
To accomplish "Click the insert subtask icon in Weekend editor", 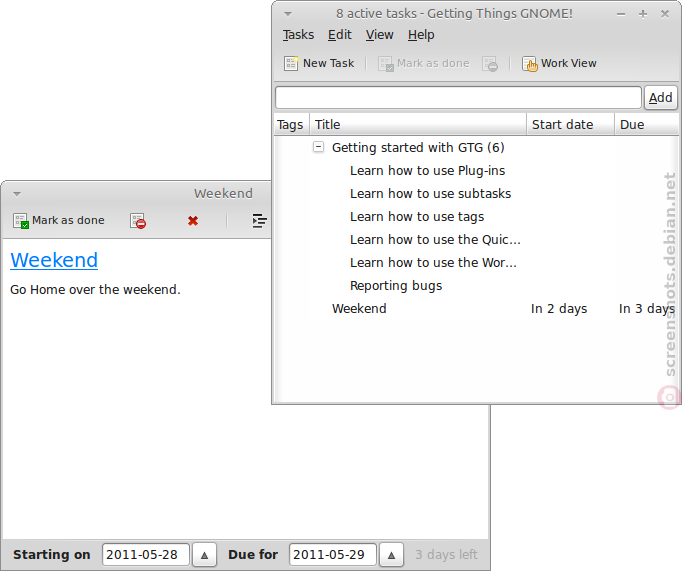I will (259, 220).
